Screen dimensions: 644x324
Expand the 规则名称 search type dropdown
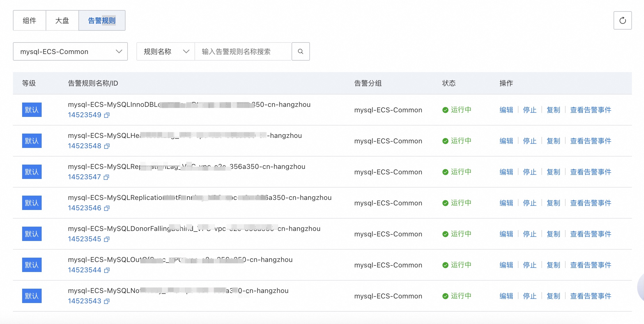pyautogui.click(x=166, y=51)
